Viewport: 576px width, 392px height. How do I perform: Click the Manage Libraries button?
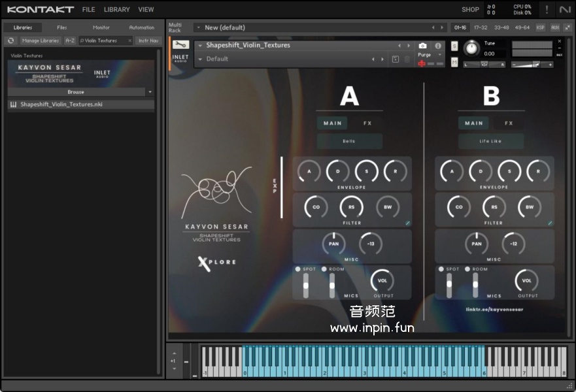(40, 41)
